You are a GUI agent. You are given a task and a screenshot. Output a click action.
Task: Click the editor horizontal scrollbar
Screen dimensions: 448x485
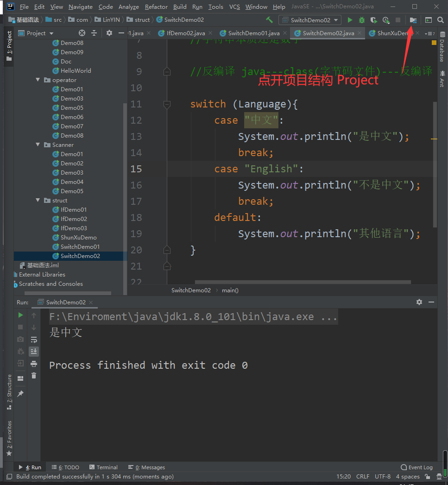(303, 282)
